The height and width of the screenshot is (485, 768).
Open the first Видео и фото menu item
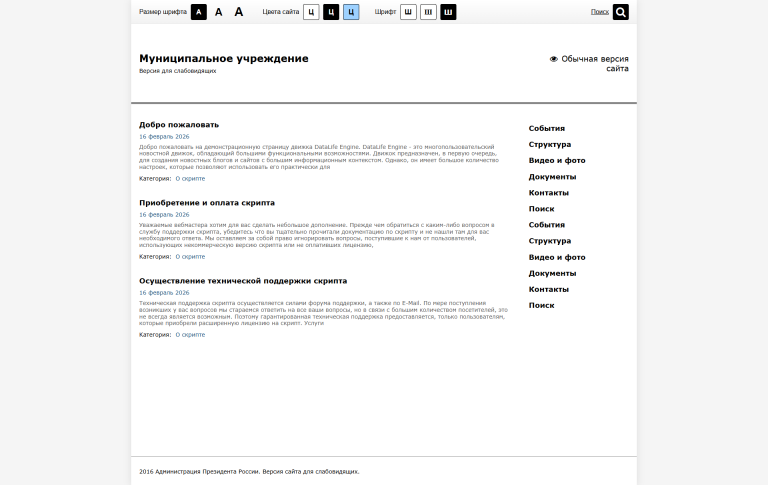point(557,160)
